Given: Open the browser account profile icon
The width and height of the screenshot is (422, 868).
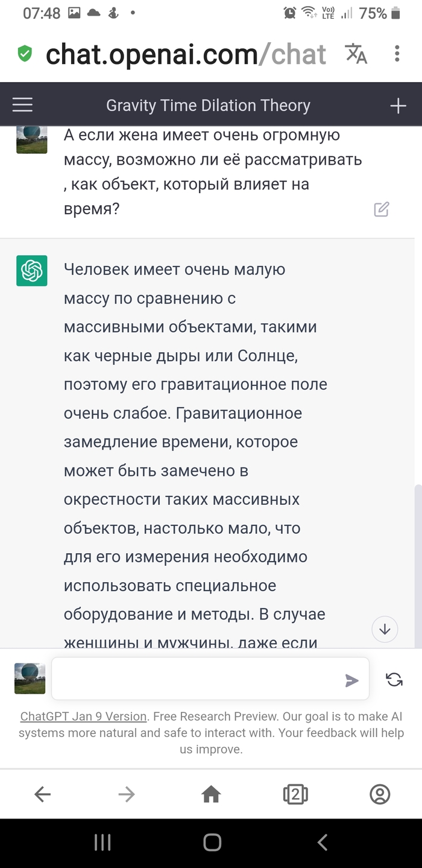Looking at the screenshot, I should 380,794.
